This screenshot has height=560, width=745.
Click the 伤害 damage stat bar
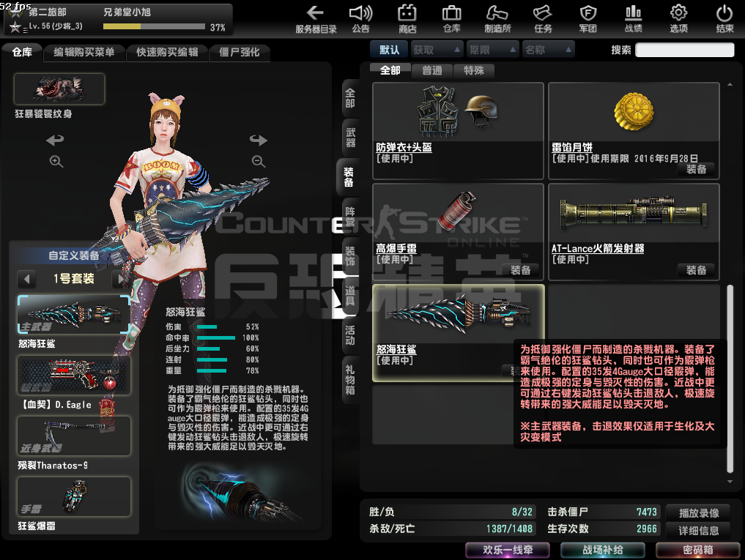pyautogui.click(x=207, y=326)
